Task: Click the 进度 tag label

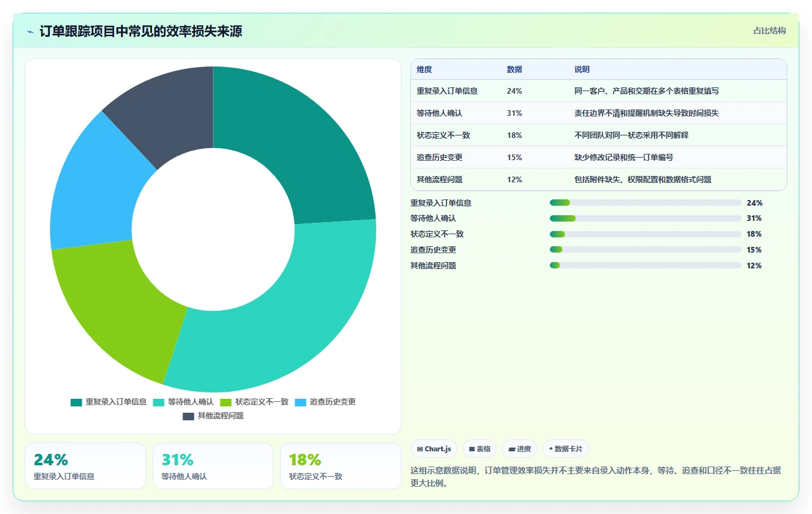Action: pyautogui.click(x=524, y=449)
